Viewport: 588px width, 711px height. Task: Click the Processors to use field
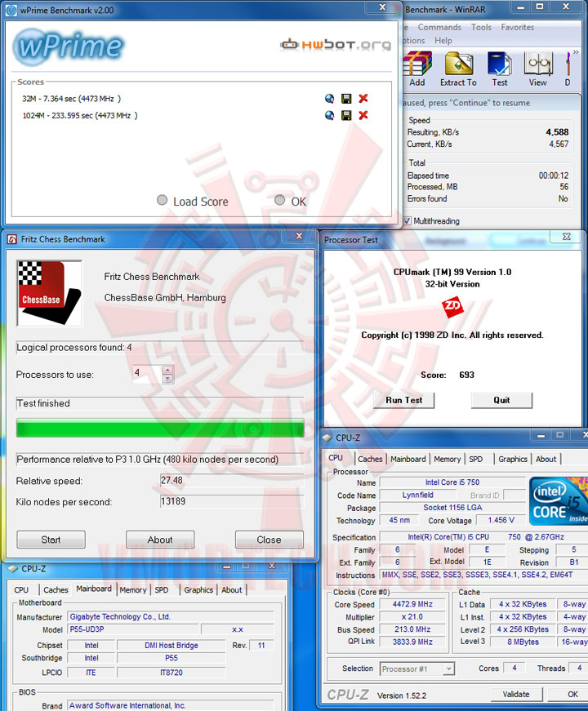pos(148,374)
